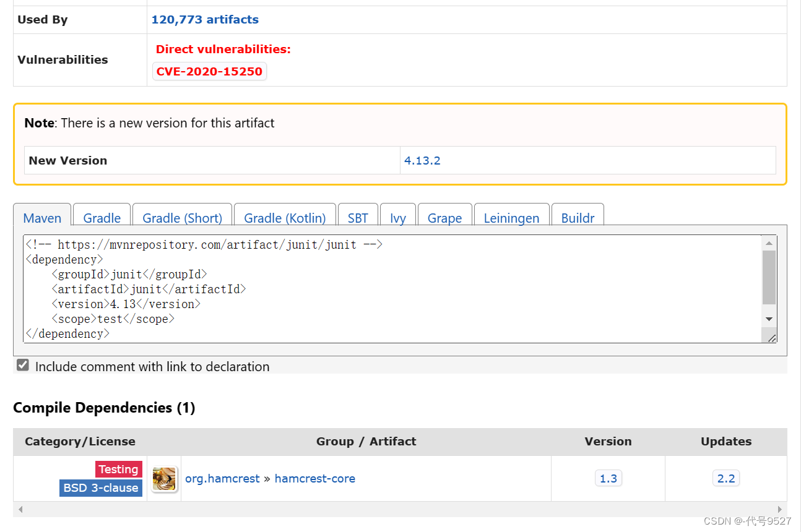This screenshot has width=801, height=532.
Task: Click the textarea resize grip corner
Action: [x=771, y=338]
